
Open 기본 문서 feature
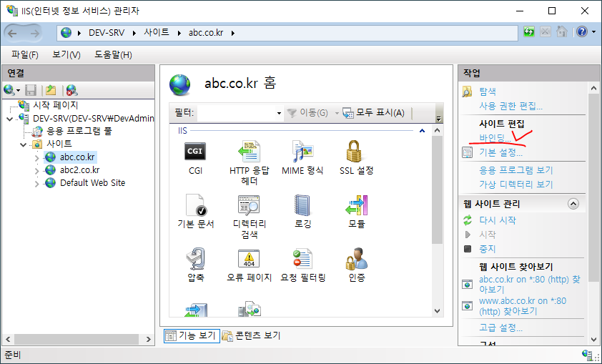click(195, 211)
